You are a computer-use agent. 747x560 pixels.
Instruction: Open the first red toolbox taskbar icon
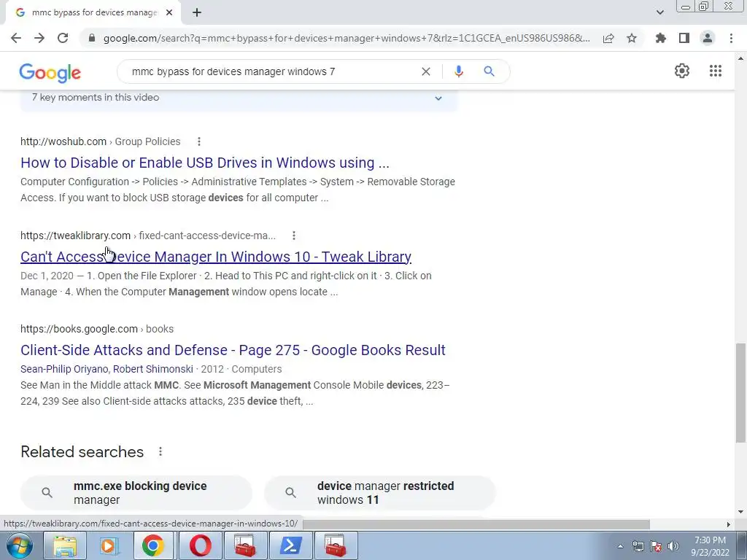245,545
